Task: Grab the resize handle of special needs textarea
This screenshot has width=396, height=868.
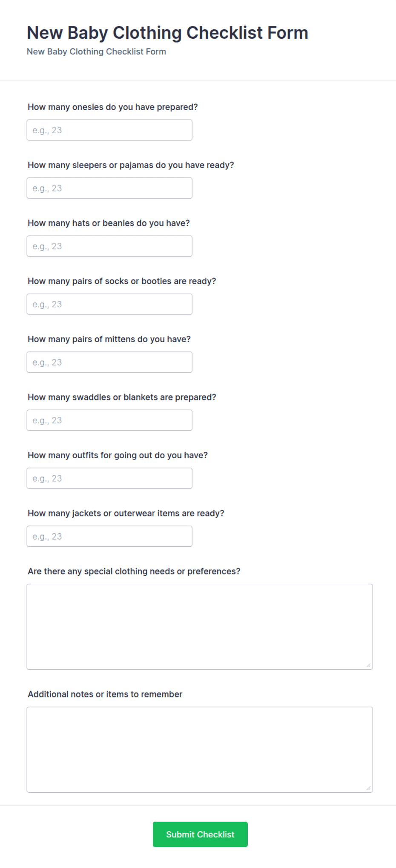Action: (368, 665)
